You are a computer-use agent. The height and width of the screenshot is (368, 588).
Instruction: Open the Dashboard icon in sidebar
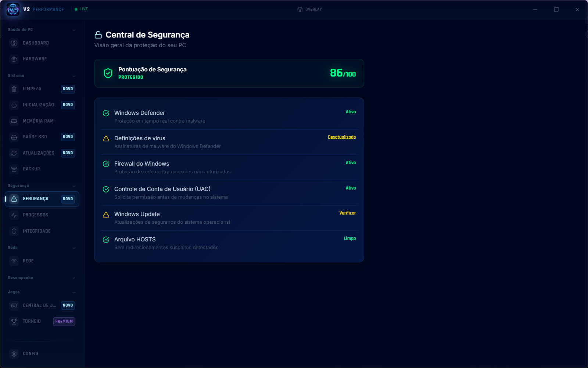tap(14, 43)
